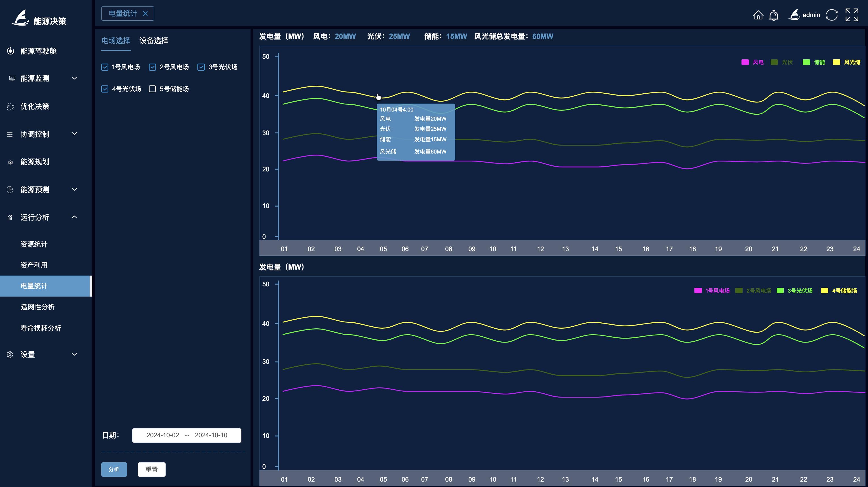Click the refresh icon next to admin
The width and height of the screenshot is (868, 487).
coord(831,15)
